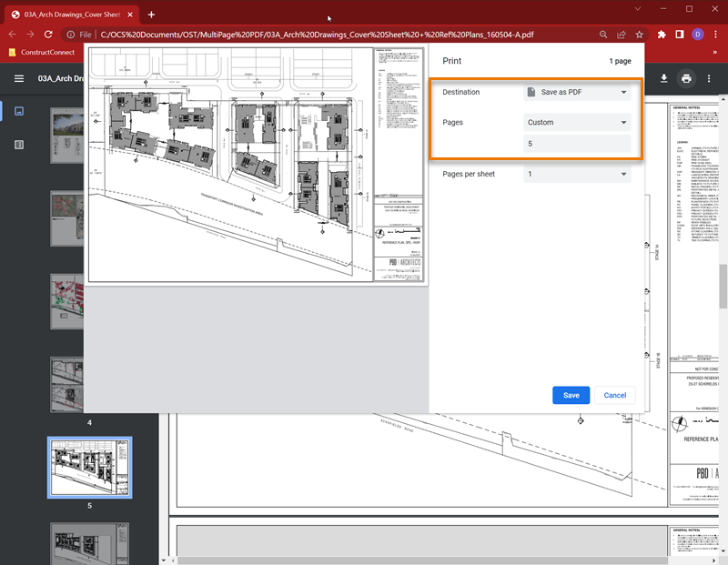Close the 03A_Arch Drawings tab
This screenshot has width=728, height=565.
coord(130,15)
